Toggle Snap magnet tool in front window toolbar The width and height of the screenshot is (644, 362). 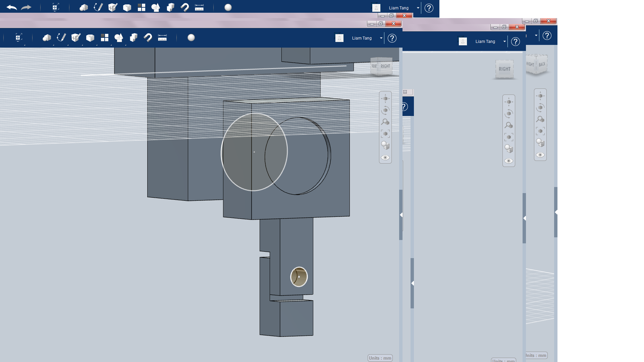click(148, 38)
